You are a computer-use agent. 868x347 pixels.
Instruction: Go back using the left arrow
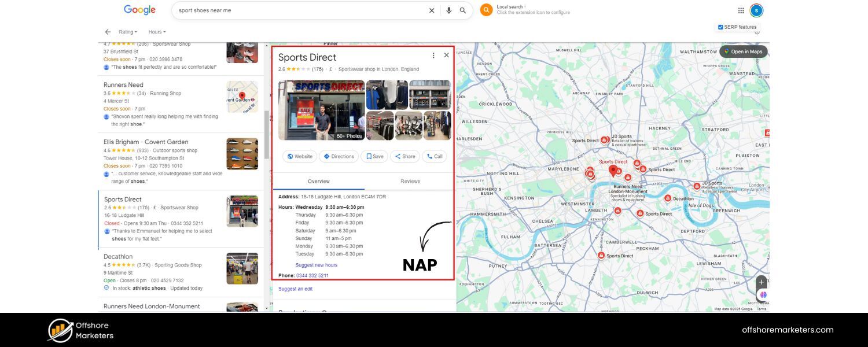click(x=108, y=32)
